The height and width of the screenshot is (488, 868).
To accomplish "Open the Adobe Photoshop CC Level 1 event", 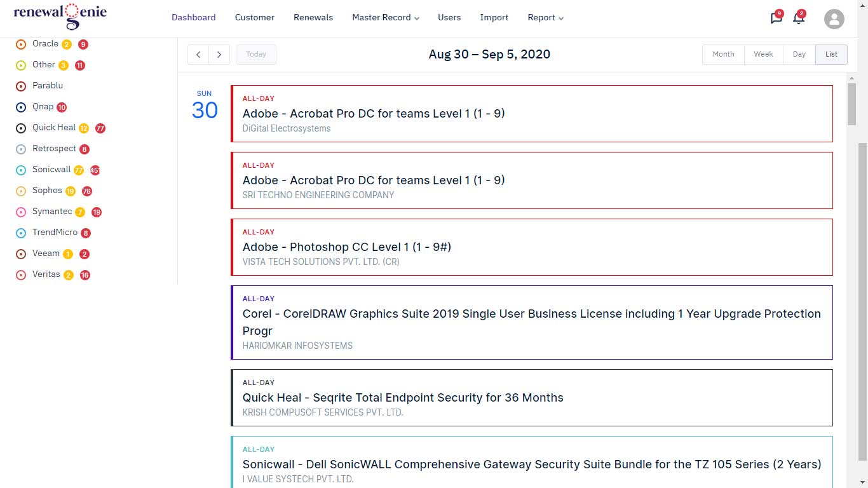I will pyautogui.click(x=532, y=247).
